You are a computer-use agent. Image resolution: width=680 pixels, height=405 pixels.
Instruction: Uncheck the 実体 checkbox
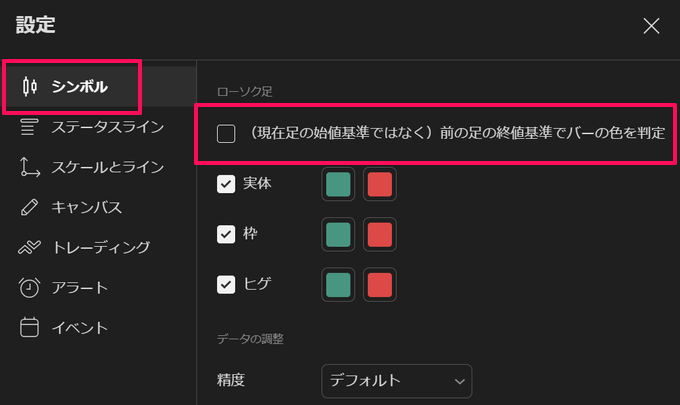pos(226,184)
